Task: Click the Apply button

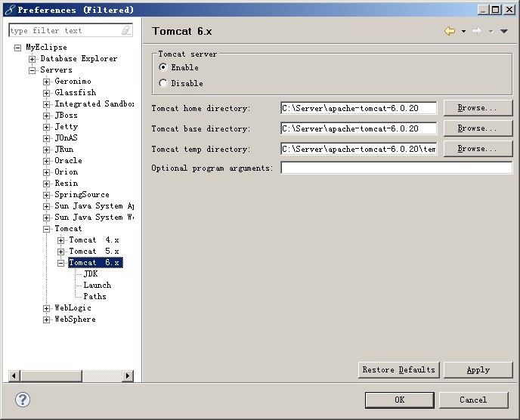Action: coord(478,369)
